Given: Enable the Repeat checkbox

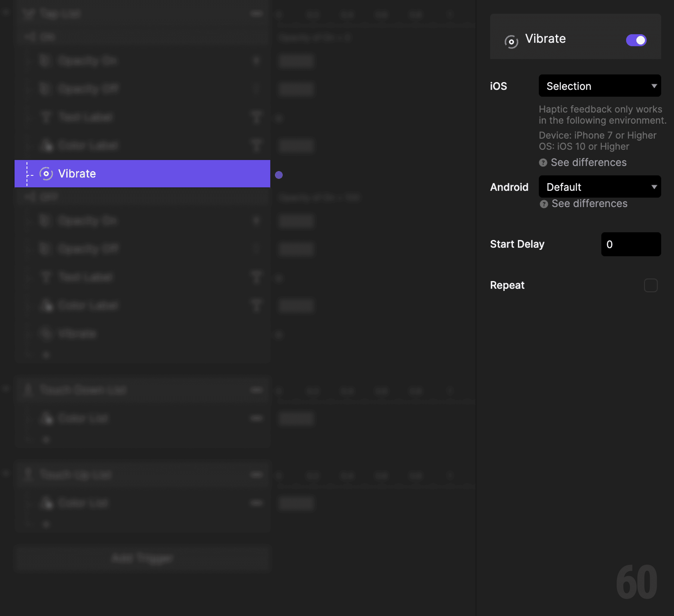Looking at the screenshot, I should point(651,285).
